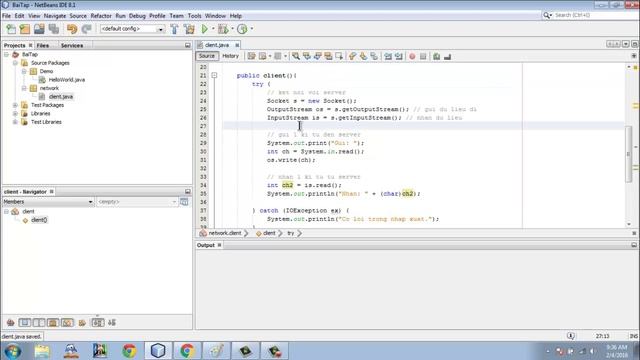Expand the Test Packages node

coord(15,105)
